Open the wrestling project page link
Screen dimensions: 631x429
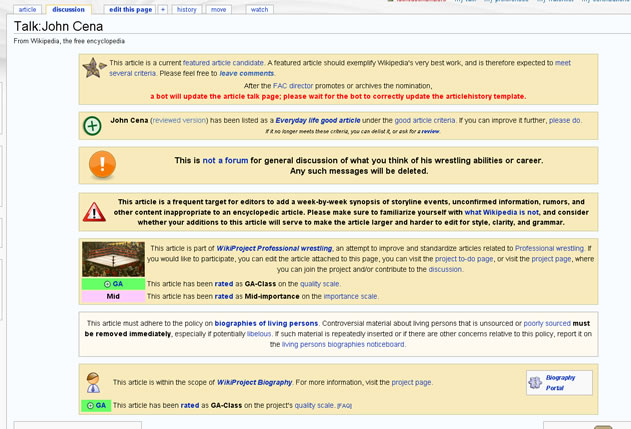[x=551, y=259]
